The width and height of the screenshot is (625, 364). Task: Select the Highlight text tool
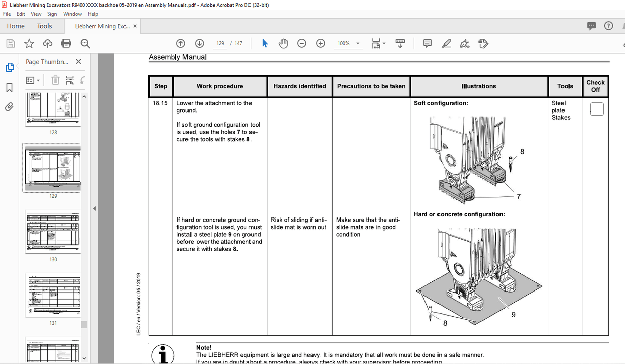(446, 44)
